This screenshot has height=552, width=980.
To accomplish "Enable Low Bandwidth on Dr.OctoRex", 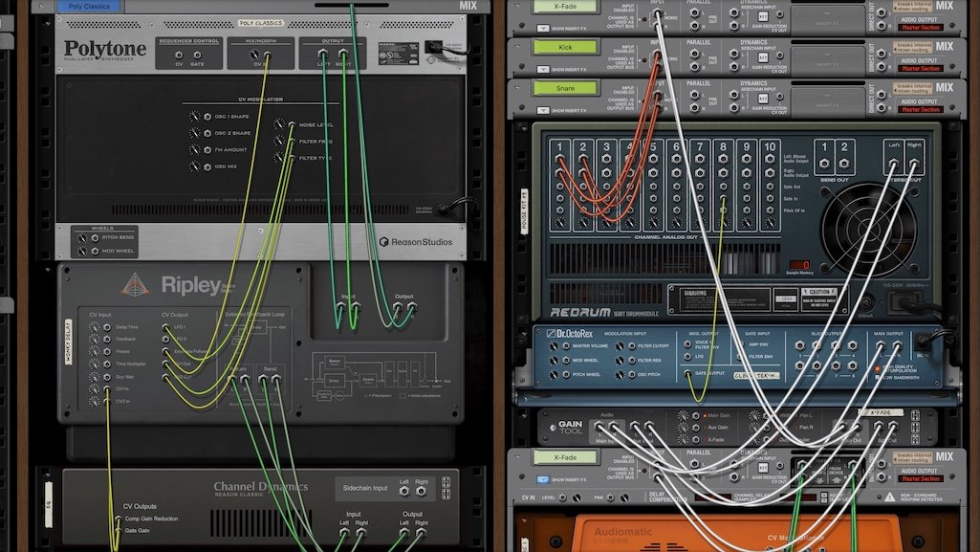I will (877, 378).
